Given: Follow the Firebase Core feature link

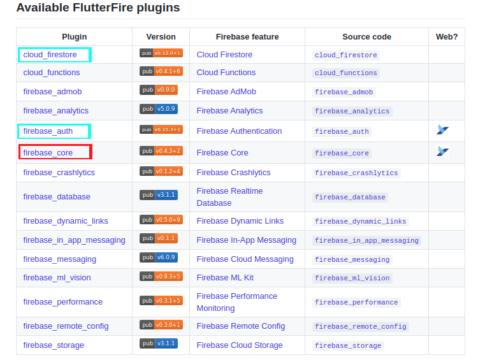Looking at the screenshot, I should [222, 153].
